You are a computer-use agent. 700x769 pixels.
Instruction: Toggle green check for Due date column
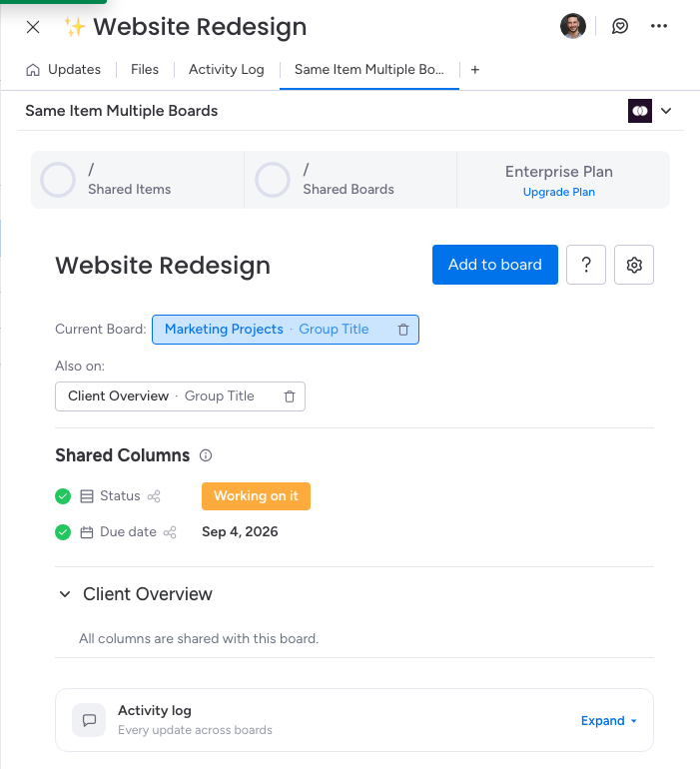63,532
